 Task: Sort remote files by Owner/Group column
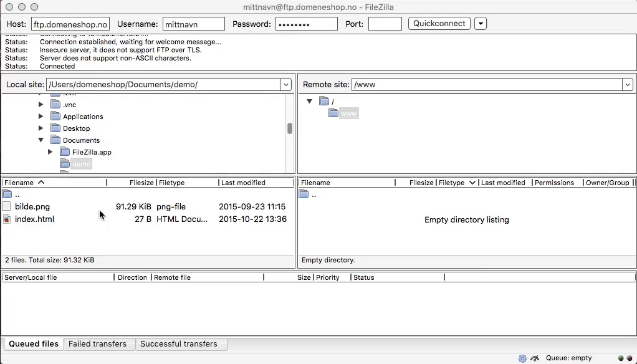click(608, 183)
